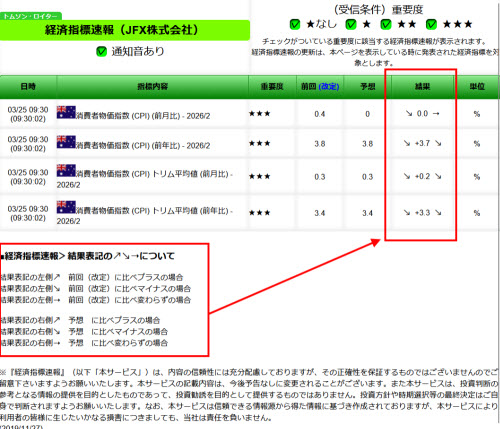Click down-left arrow before +3.7 result
The width and height of the screenshot is (500, 429).
coord(407,143)
